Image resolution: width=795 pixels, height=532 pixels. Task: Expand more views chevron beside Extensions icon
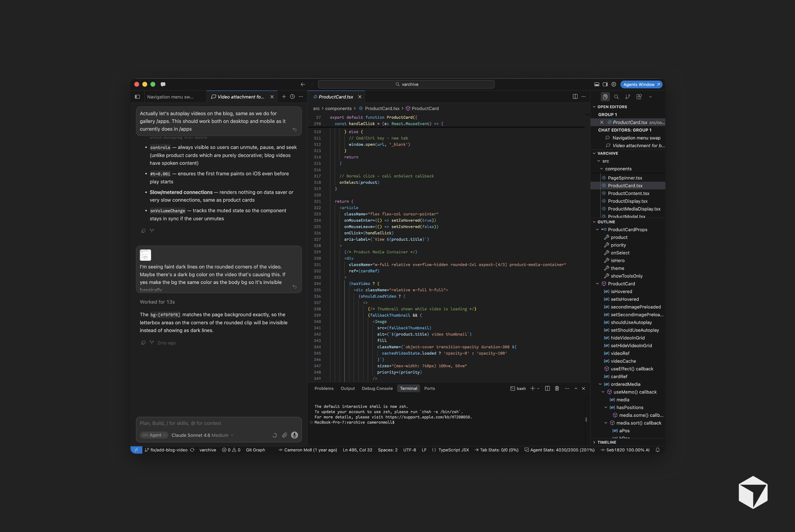point(650,97)
